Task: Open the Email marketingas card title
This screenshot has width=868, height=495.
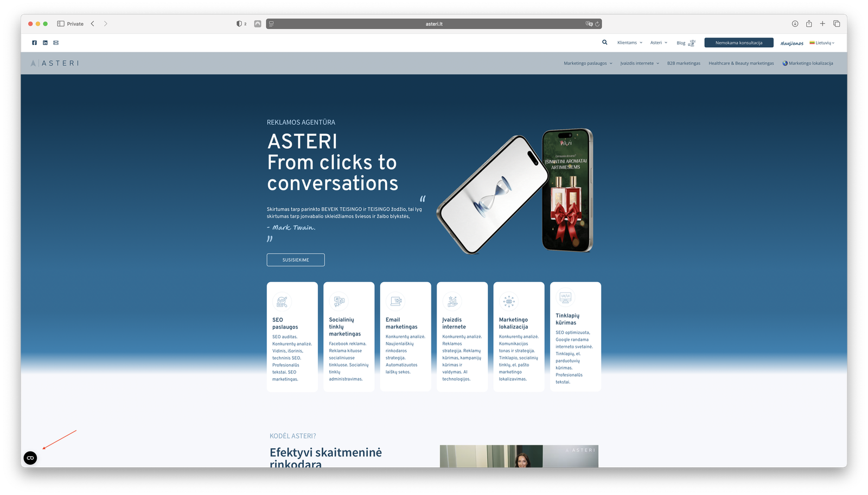Action: point(401,323)
